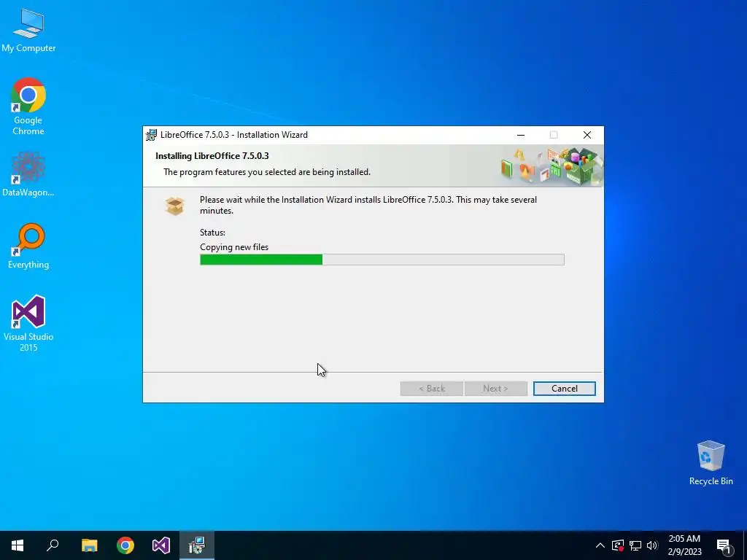Close the Installation Wizard window

click(x=587, y=135)
